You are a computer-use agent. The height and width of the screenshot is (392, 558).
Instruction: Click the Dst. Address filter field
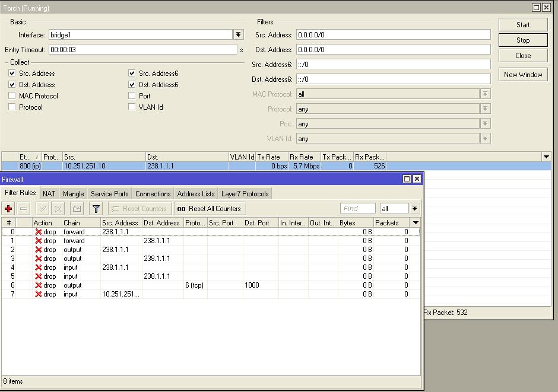[x=393, y=49]
